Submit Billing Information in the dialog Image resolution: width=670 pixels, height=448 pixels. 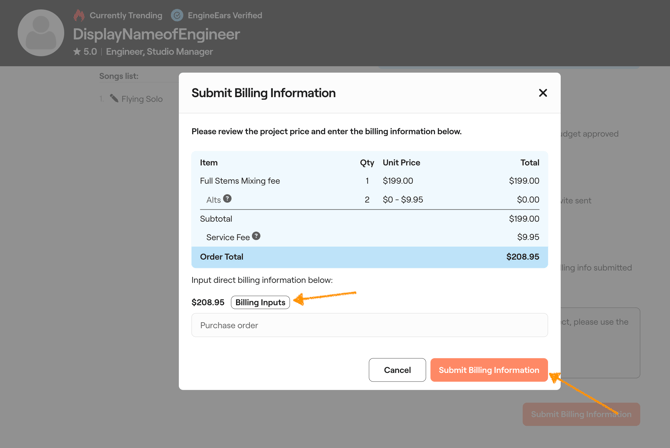[x=489, y=370]
